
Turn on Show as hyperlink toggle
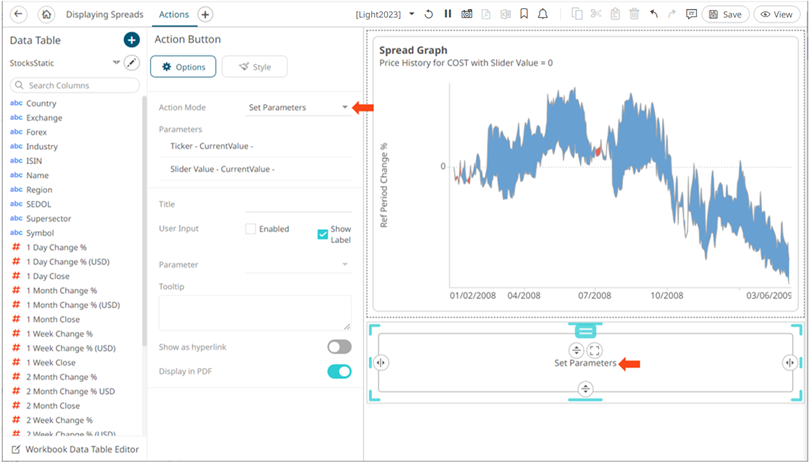339,347
